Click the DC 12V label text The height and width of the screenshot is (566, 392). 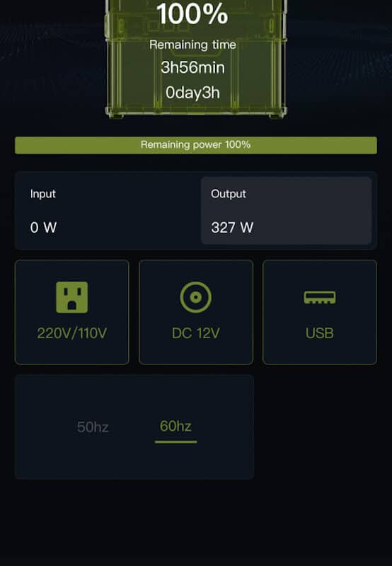tap(195, 333)
